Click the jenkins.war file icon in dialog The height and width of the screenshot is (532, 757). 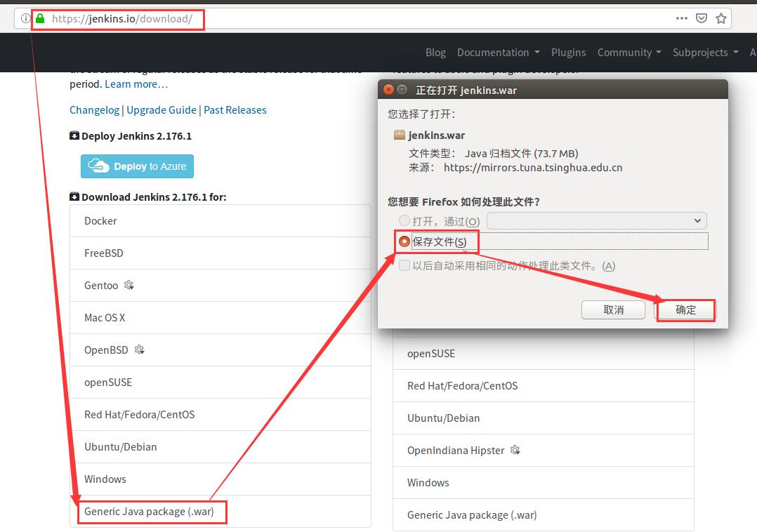point(400,135)
